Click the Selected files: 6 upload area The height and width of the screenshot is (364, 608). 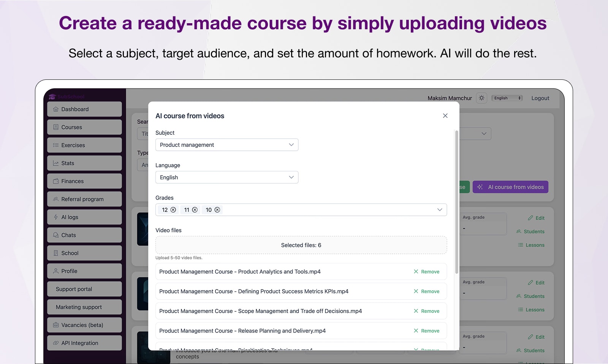pyautogui.click(x=301, y=245)
